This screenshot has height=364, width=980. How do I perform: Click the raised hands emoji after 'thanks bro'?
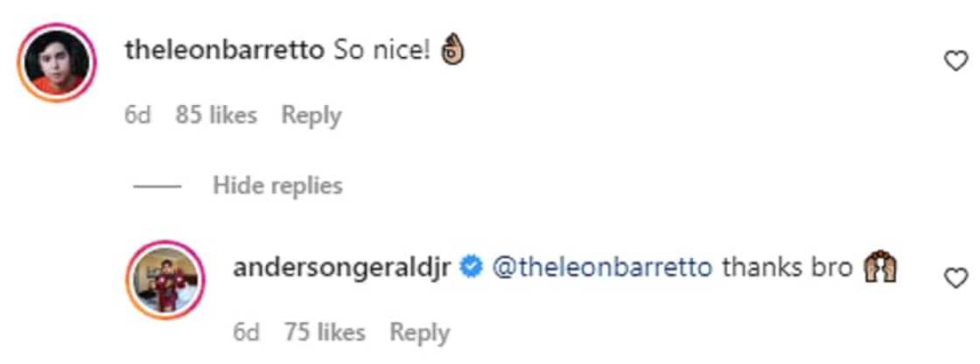point(882,269)
